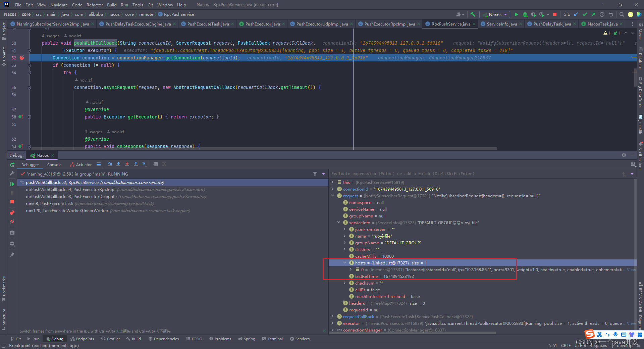Open Evaluate Expression calculator icon
The image size is (644, 349).
[156, 164]
